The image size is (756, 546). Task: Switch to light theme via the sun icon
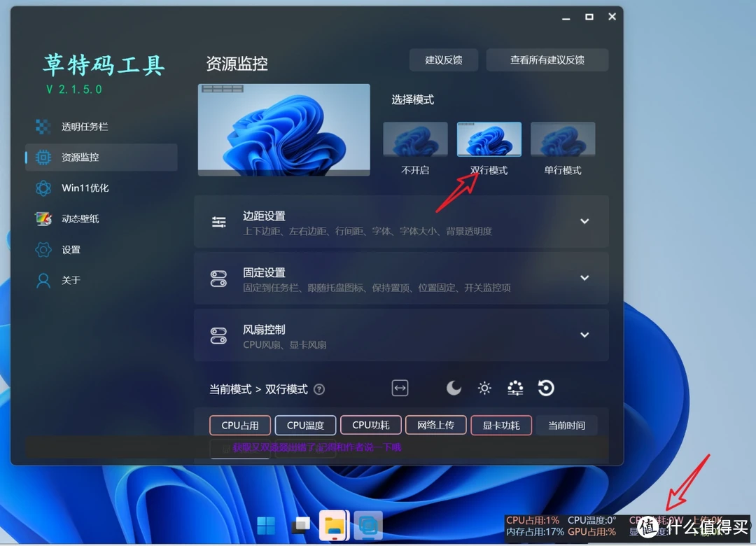[484, 388]
